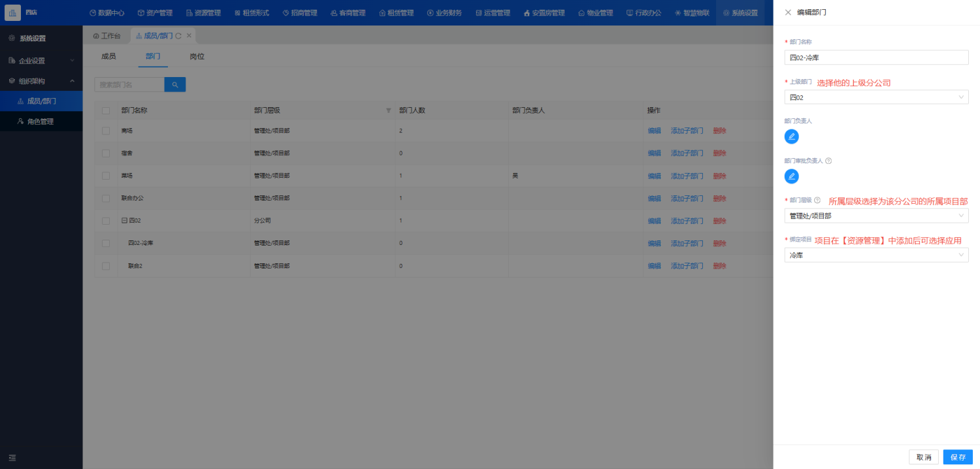
Task: Open 租赁管理 in the top navigation
Action: [x=397, y=12]
